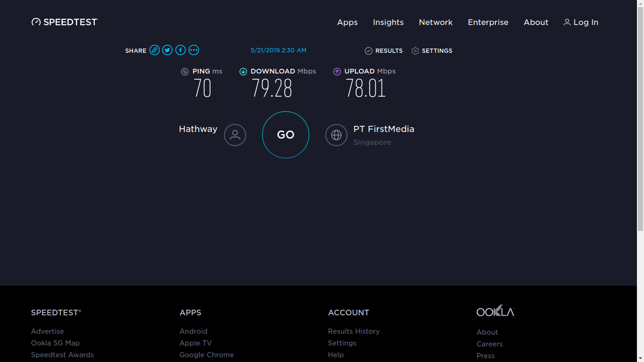Click the page vertical scrollbar

pos(640,118)
